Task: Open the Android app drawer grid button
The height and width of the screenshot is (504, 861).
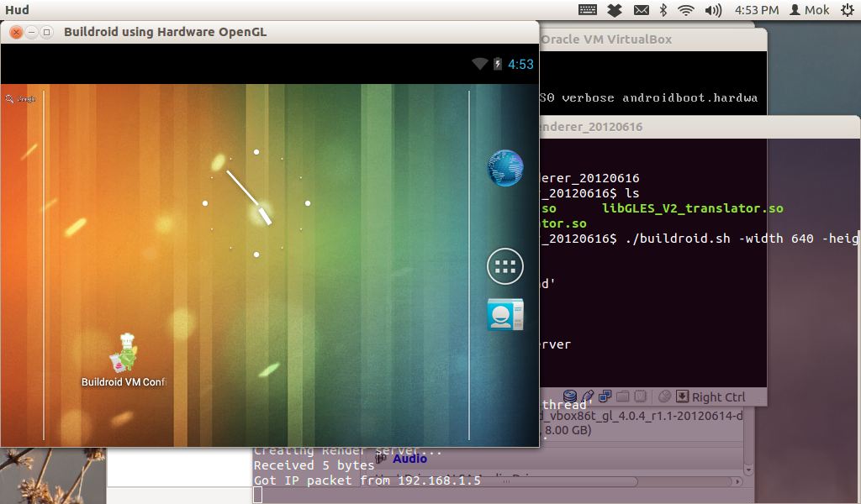Action: 505,266
